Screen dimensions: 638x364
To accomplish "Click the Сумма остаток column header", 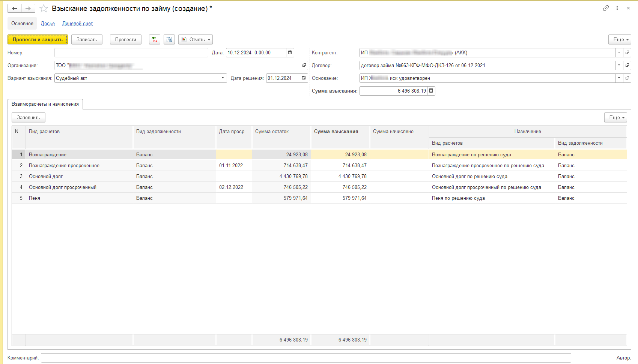I will point(281,137).
